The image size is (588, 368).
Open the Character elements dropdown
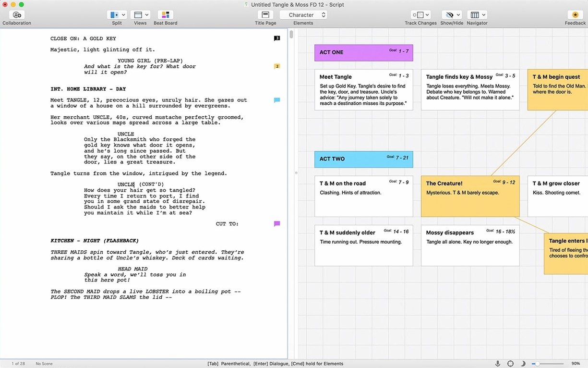coord(303,15)
